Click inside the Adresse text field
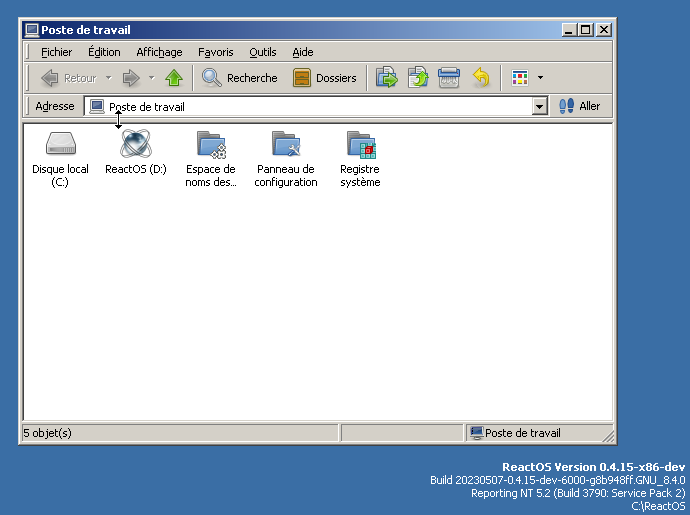690x515 pixels. 320,107
